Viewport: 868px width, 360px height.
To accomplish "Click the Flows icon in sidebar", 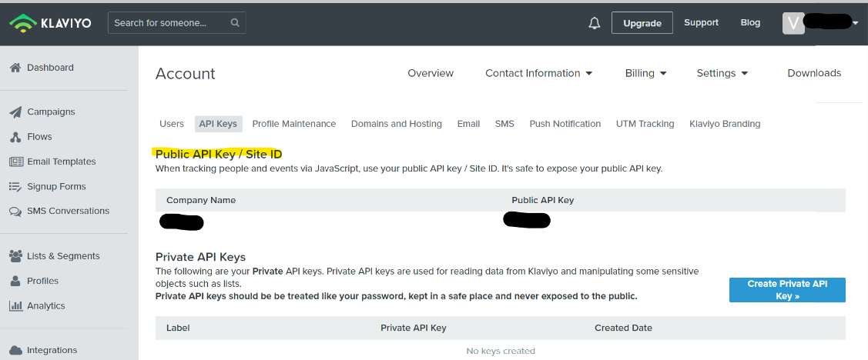I will pos(15,137).
